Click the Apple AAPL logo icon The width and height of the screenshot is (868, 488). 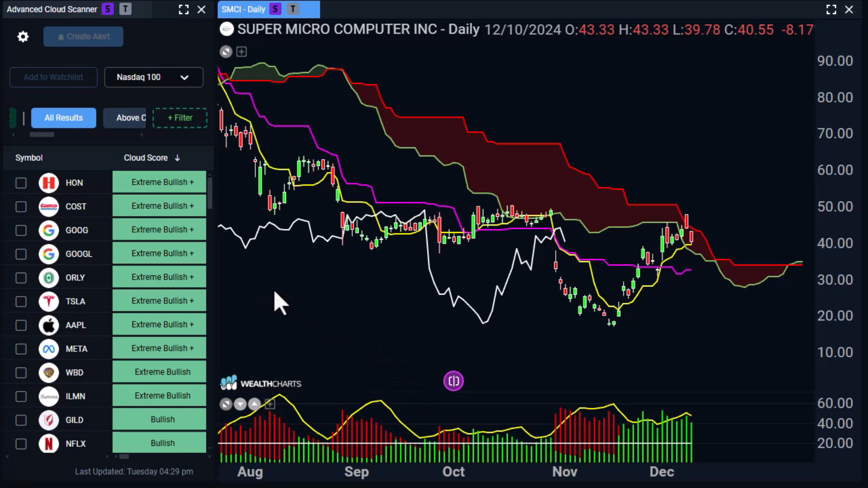click(x=49, y=325)
